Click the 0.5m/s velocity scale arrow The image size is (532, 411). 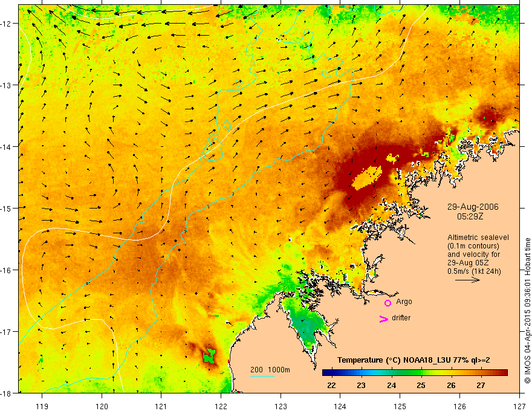(x=467, y=280)
